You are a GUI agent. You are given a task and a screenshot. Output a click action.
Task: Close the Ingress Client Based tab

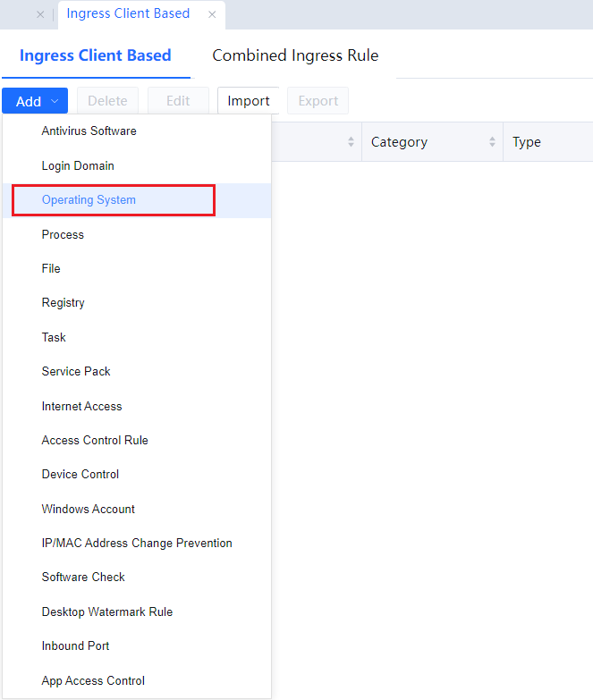[x=212, y=14]
